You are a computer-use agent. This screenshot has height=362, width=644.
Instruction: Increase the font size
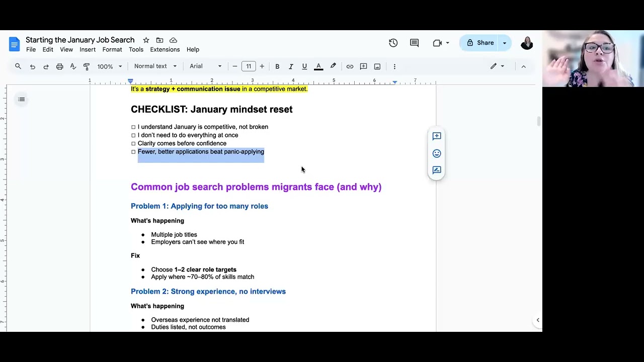(x=262, y=66)
